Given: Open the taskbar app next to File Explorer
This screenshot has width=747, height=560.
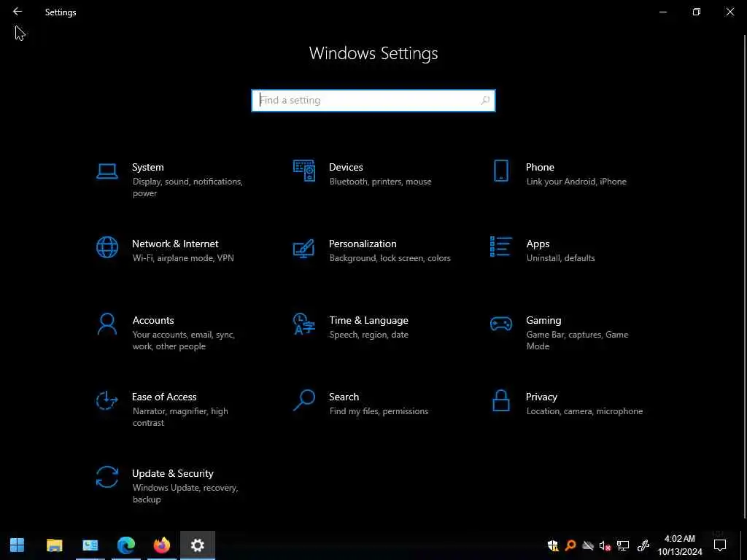Looking at the screenshot, I should click(x=90, y=545).
